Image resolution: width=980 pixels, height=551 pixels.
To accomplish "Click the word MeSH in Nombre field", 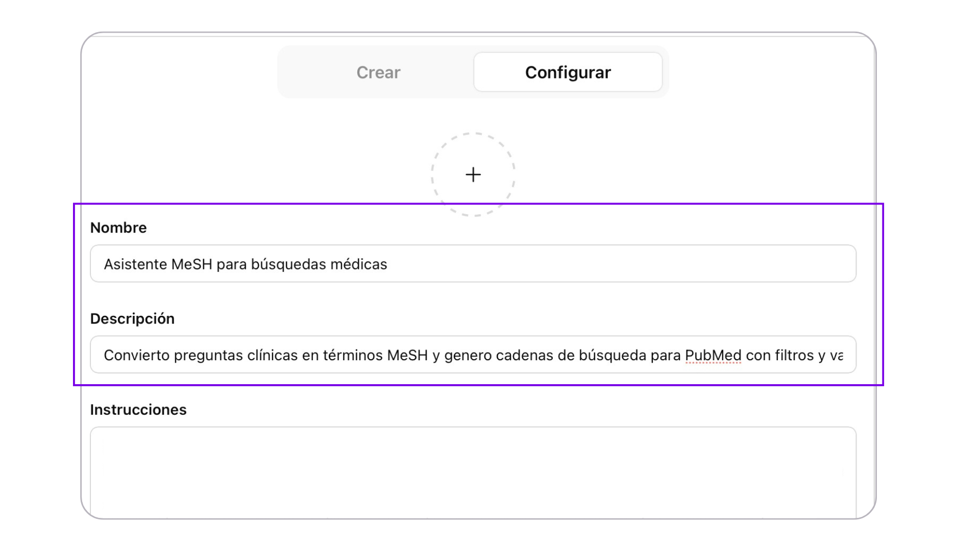I will click(x=191, y=264).
